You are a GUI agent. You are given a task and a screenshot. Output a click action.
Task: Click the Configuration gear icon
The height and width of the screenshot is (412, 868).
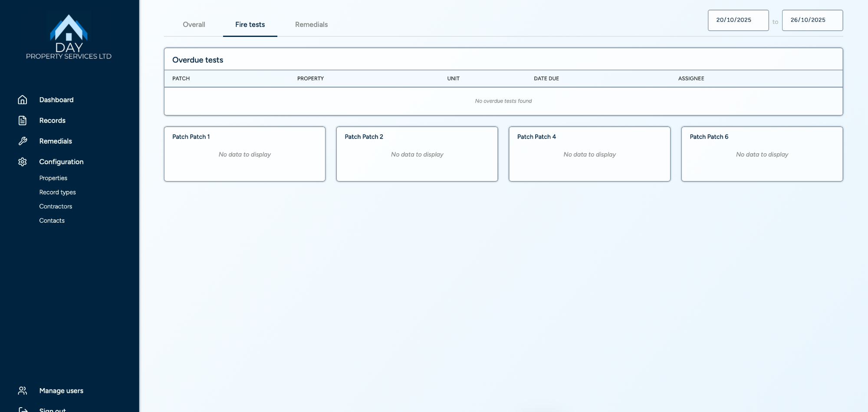23,162
